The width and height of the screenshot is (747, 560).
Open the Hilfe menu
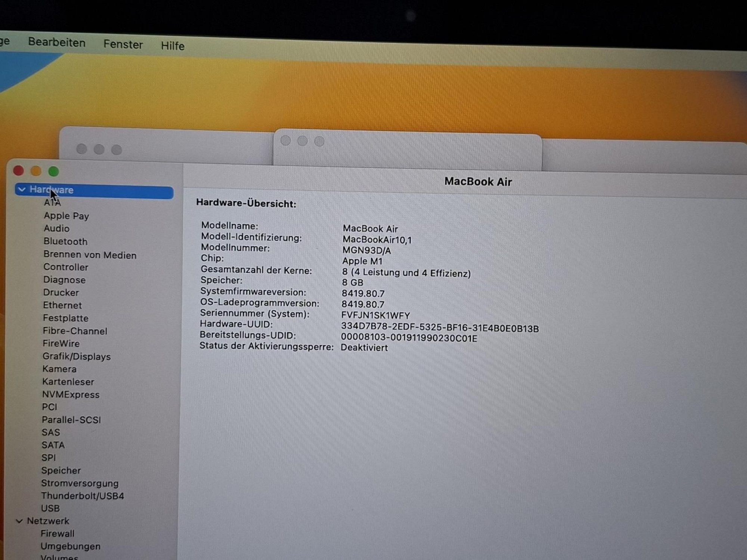coord(173,46)
